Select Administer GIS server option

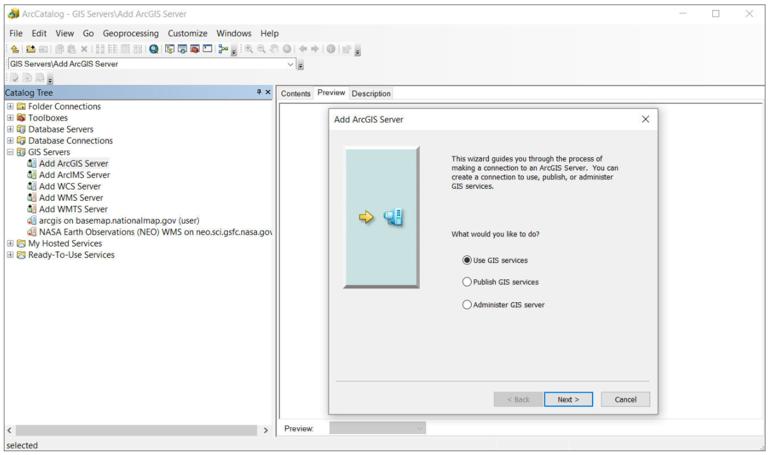point(503,305)
